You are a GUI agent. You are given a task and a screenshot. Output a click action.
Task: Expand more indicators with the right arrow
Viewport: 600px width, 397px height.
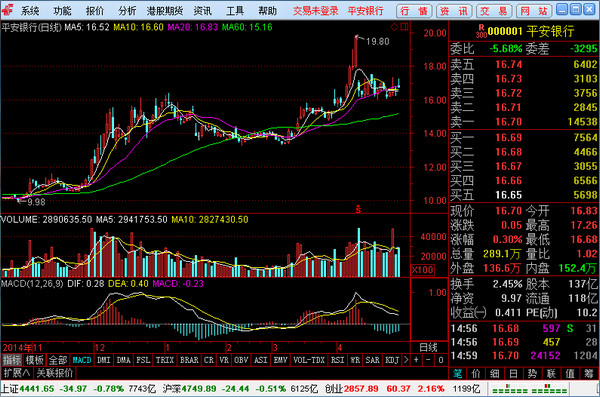tap(406, 360)
